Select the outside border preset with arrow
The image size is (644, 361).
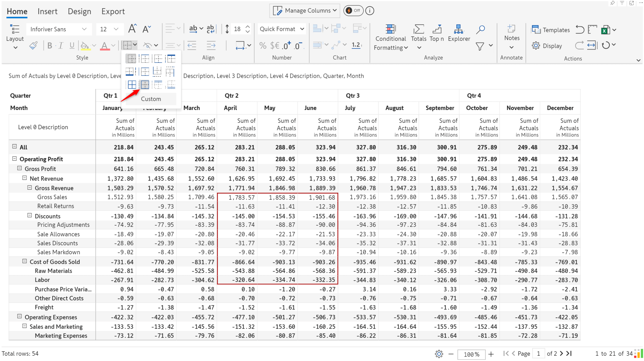pyautogui.click(x=145, y=85)
